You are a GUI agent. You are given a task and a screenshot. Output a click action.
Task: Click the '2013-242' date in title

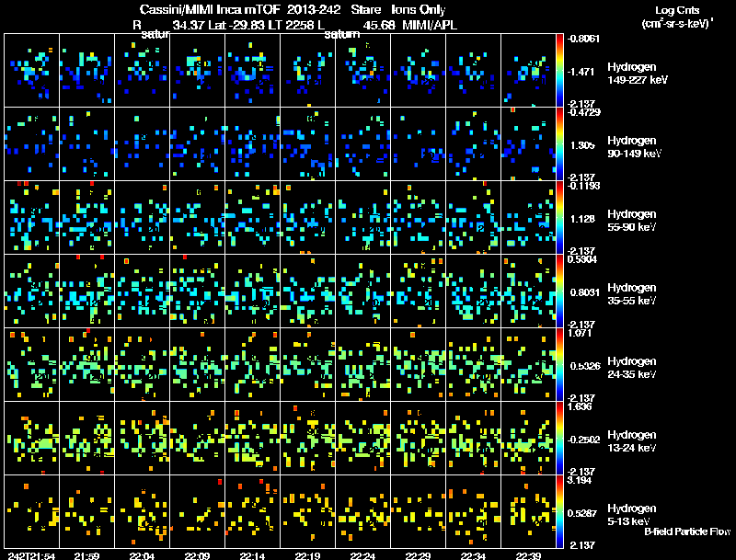click(x=314, y=9)
